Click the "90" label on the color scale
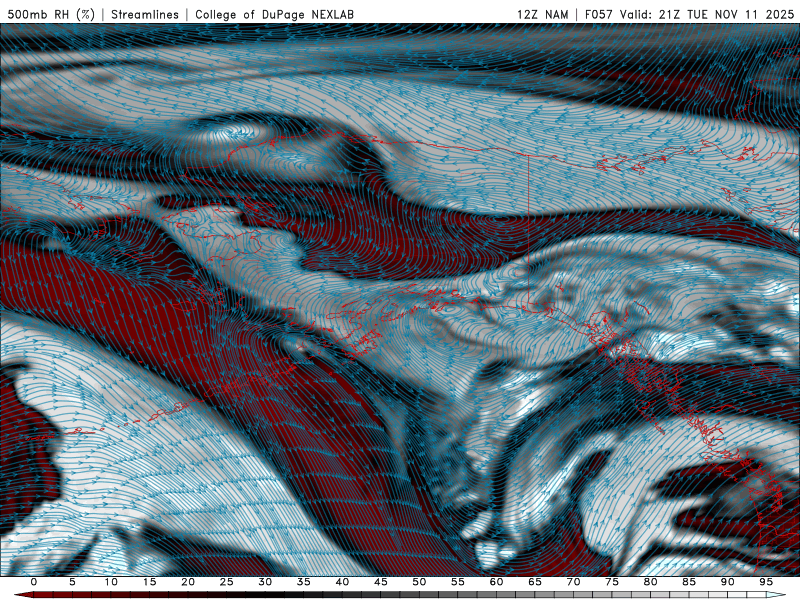The width and height of the screenshot is (800, 600). 727,582
